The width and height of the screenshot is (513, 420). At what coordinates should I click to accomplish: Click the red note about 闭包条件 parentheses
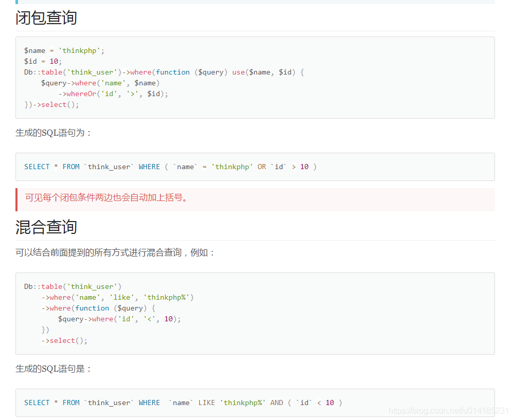coord(107,197)
